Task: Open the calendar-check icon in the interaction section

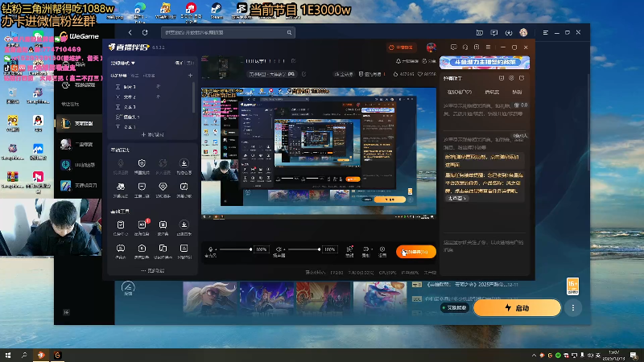Action: pos(184,187)
